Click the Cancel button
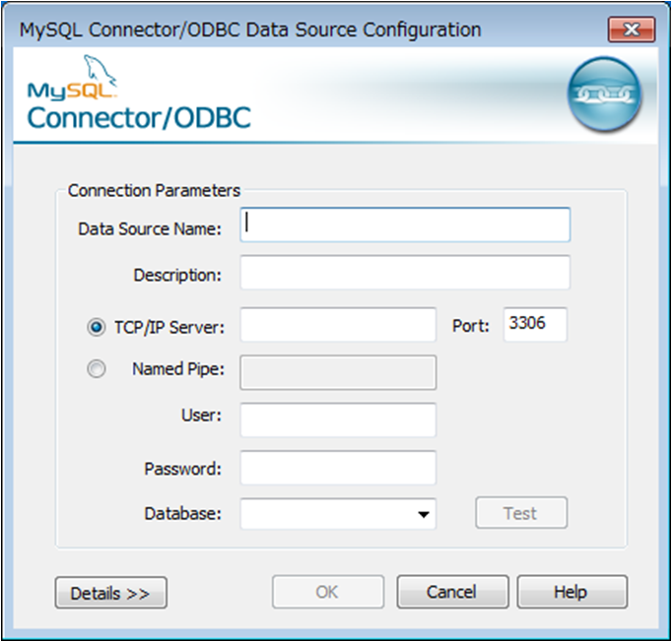Image resolution: width=672 pixels, height=642 pixels. pos(452,592)
